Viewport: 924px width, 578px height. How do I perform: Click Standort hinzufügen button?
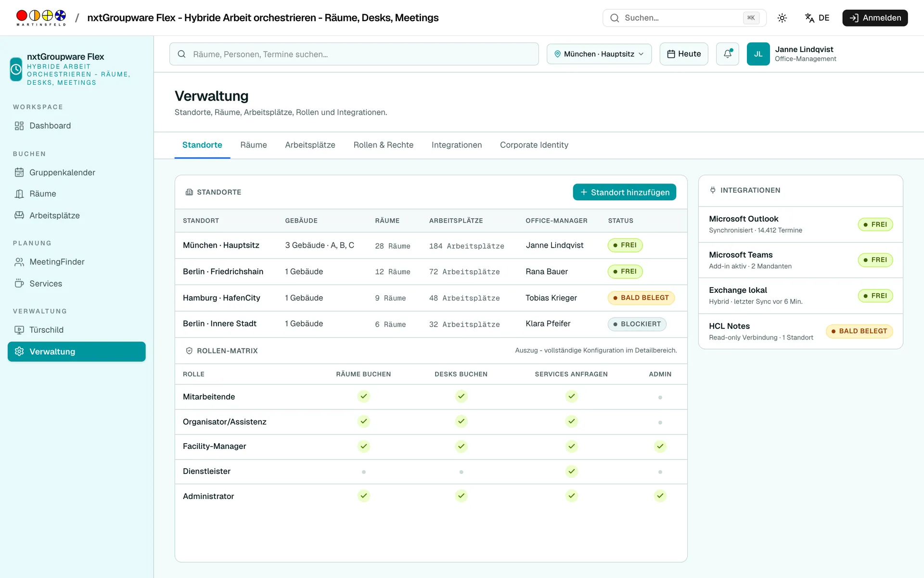[624, 192]
